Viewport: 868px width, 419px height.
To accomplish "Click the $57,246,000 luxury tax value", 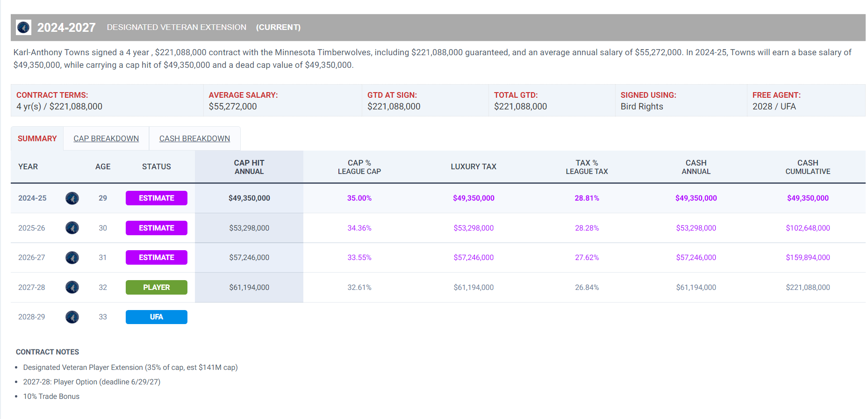I will pos(473,258).
